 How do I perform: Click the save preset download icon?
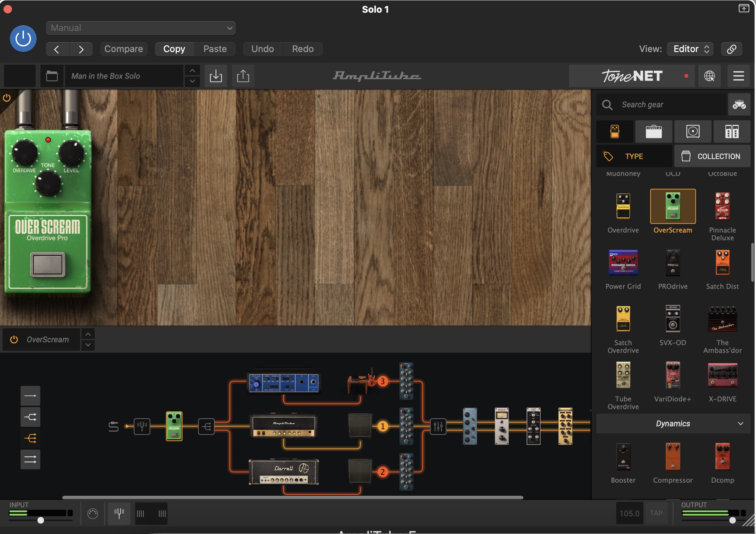216,76
